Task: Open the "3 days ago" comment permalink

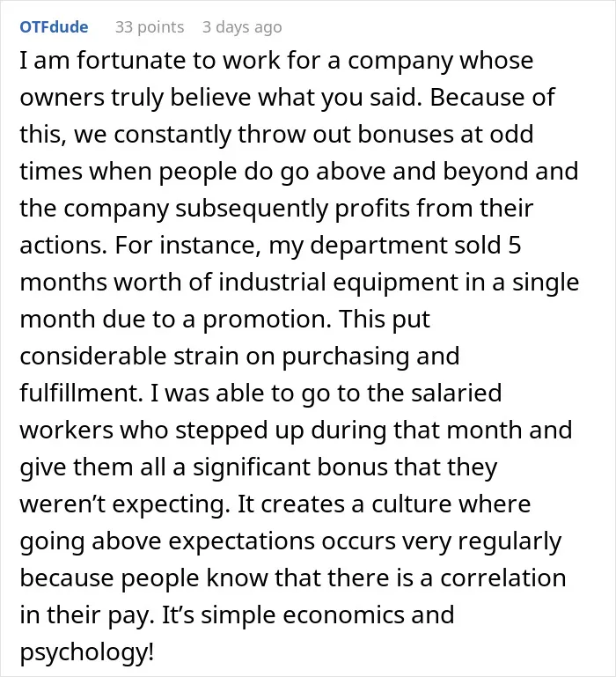Action: [x=242, y=26]
